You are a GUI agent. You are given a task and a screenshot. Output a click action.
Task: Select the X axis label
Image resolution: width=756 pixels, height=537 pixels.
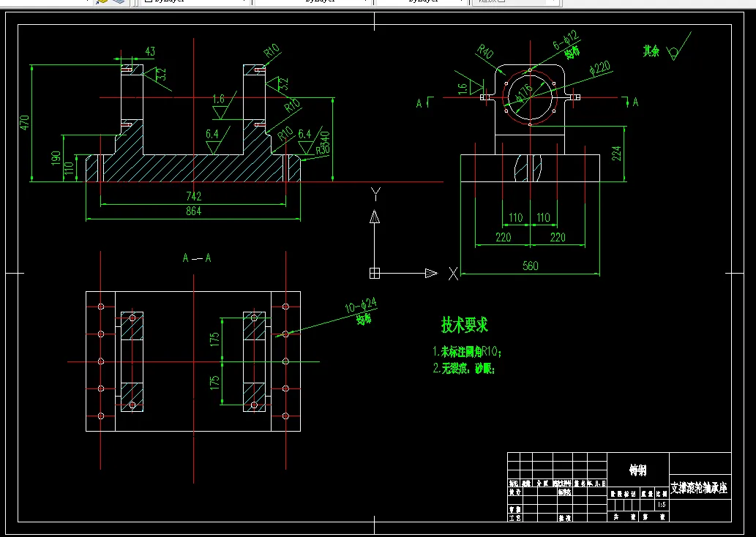[x=453, y=274]
